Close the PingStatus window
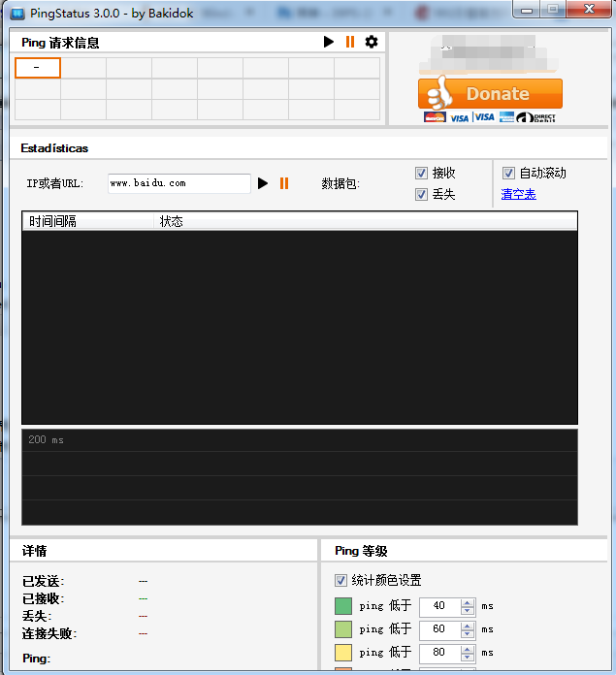Screen dimensions: 616x675 pos(589,10)
